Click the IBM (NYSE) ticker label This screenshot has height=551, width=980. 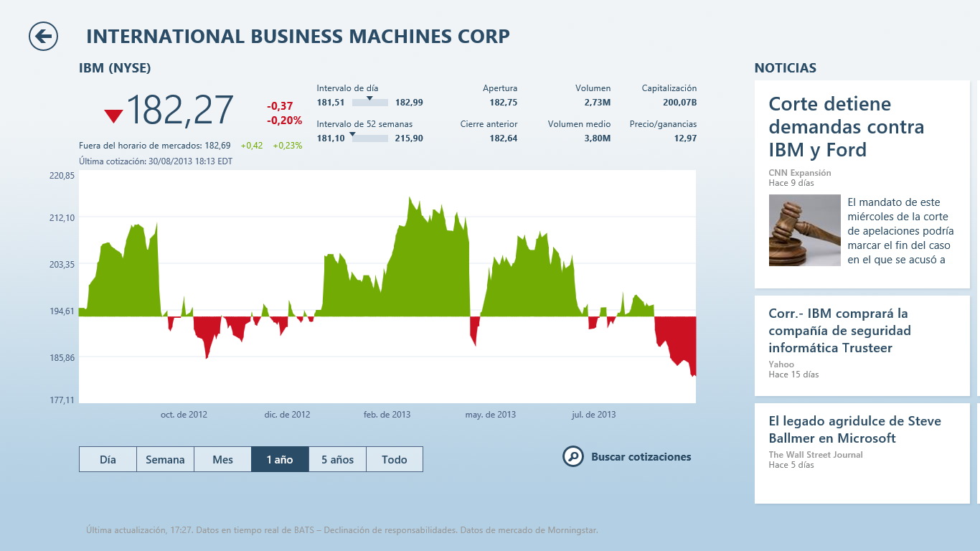(x=115, y=68)
